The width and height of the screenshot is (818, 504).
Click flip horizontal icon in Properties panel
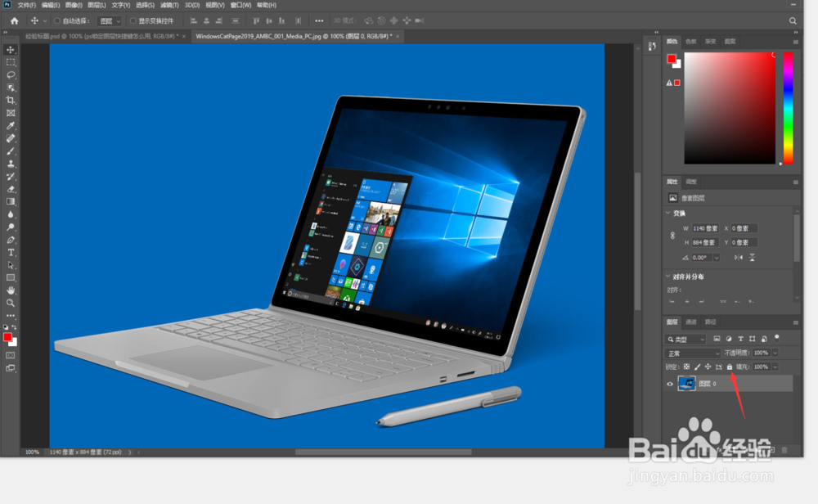click(x=738, y=257)
